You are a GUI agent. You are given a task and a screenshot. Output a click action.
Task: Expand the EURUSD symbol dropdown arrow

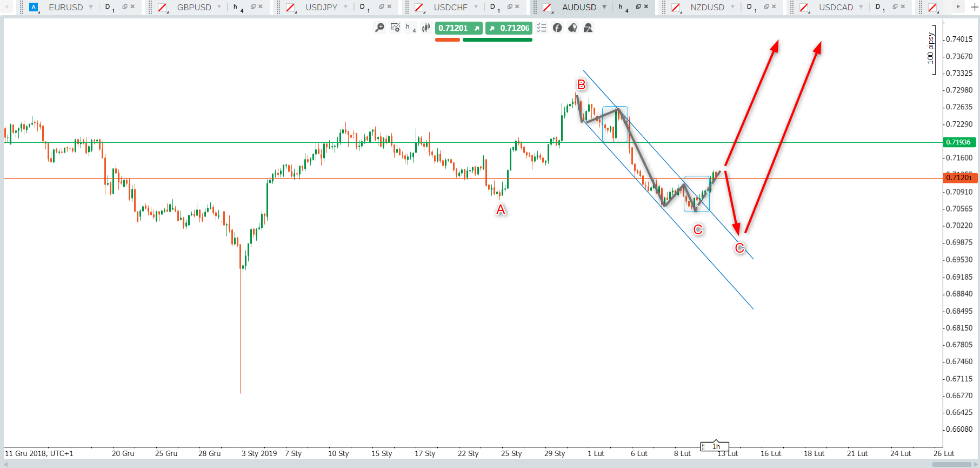tap(91, 7)
